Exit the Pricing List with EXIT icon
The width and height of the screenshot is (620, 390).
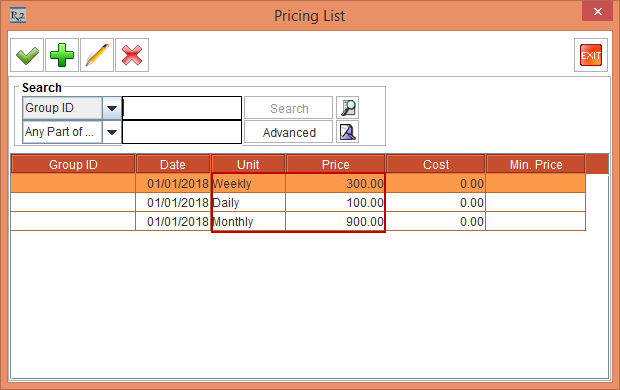click(x=591, y=55)
